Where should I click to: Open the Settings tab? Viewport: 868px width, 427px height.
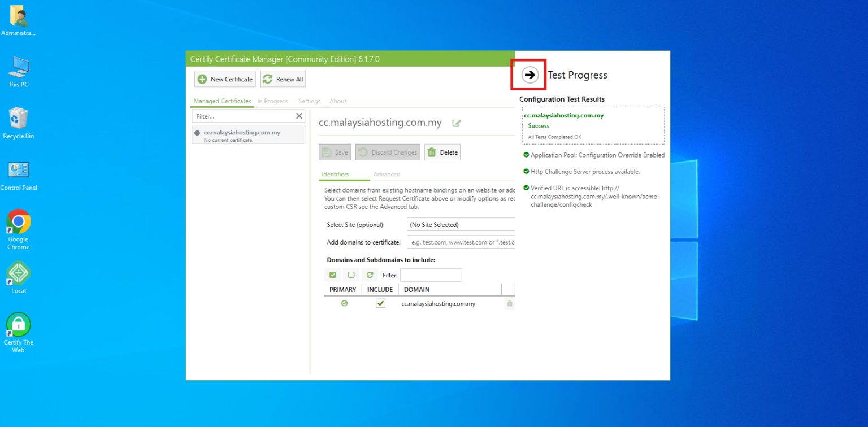[x=309, y=101]
